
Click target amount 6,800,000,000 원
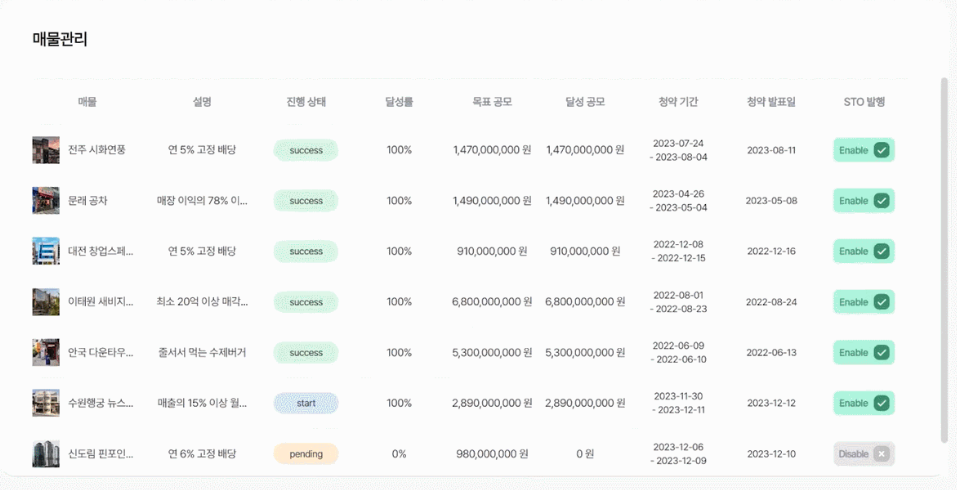click(492, 302)
